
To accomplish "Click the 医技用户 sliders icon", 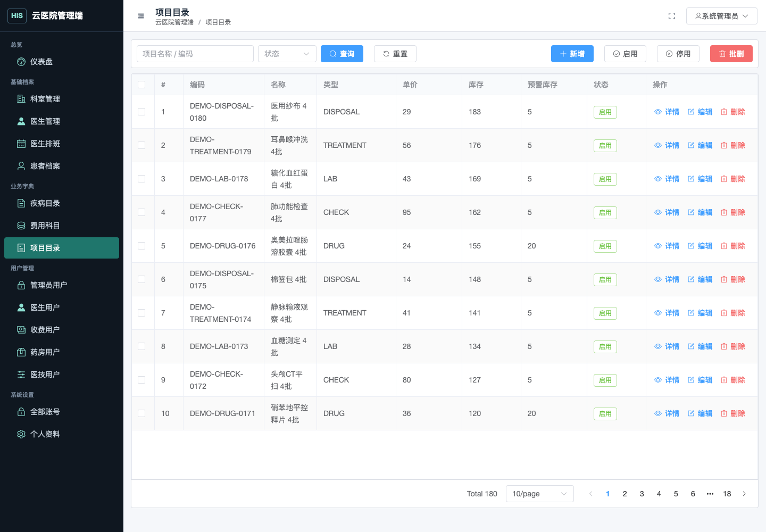I will tap(21, 375).
